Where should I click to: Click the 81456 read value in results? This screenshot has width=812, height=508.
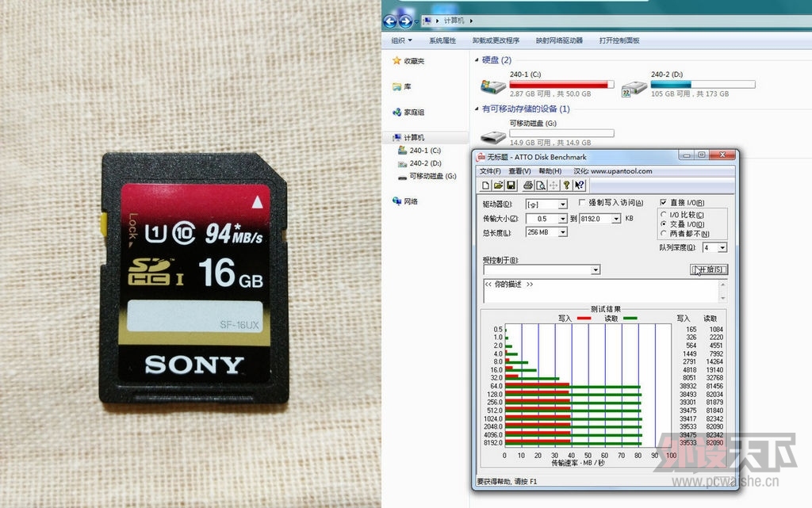tap(714, 386)
